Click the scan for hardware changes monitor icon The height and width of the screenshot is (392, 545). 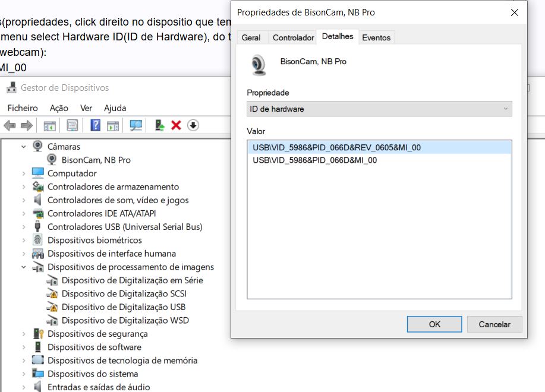tap(136, 125)
